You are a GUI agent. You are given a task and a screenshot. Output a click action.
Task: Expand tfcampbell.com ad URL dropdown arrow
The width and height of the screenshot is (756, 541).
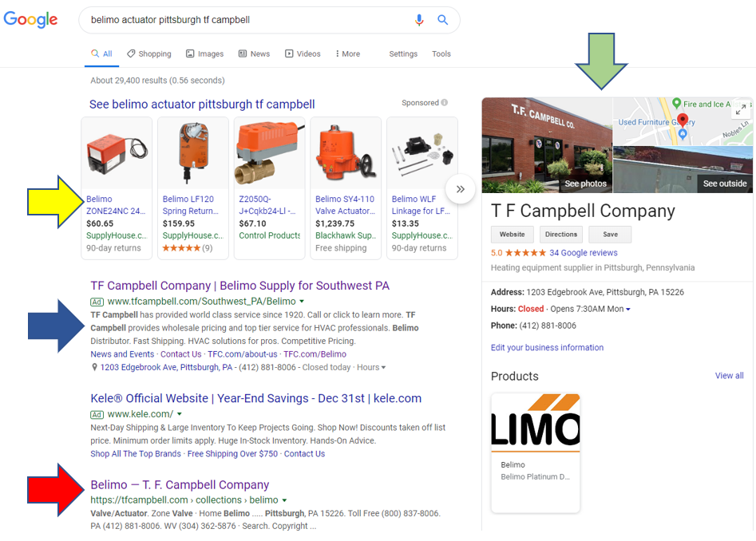coord(302,302)
